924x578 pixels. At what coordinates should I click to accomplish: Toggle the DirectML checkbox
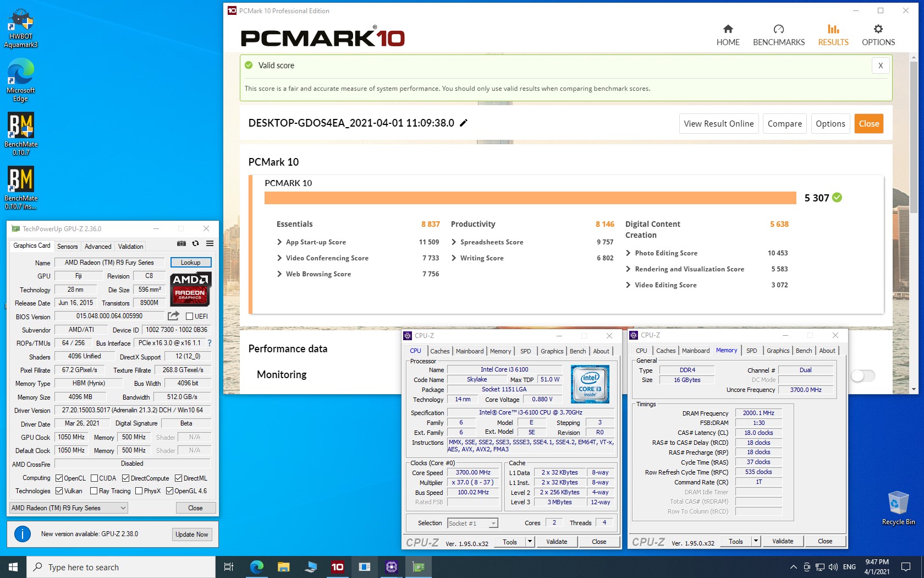click(178, 478)
